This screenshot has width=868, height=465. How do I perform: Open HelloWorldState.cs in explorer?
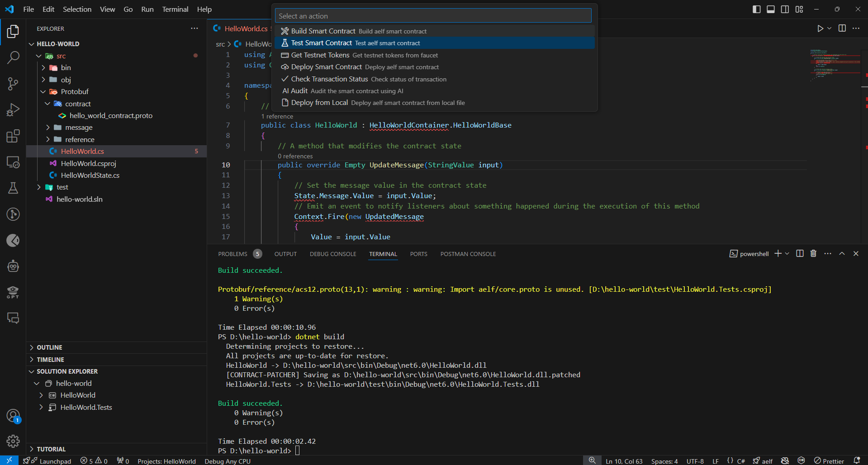pos(90,176)
